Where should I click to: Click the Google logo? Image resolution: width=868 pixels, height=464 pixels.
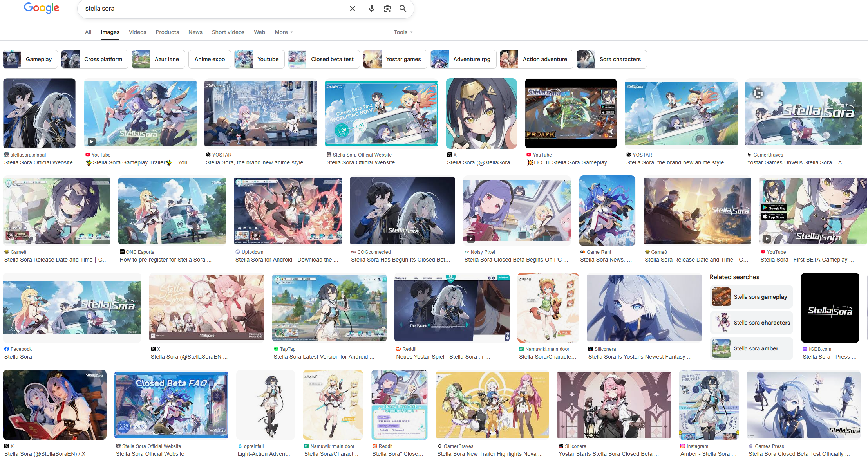[42, 8]
